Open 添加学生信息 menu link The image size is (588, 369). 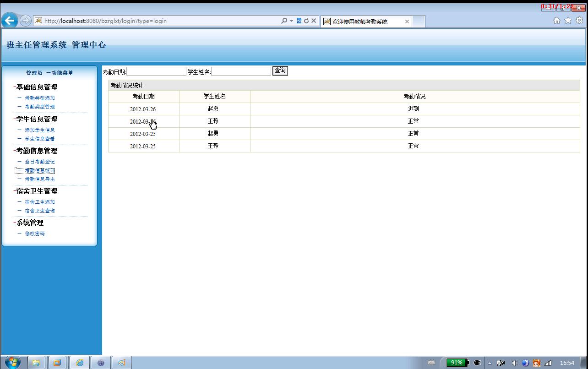click(39, 130)
